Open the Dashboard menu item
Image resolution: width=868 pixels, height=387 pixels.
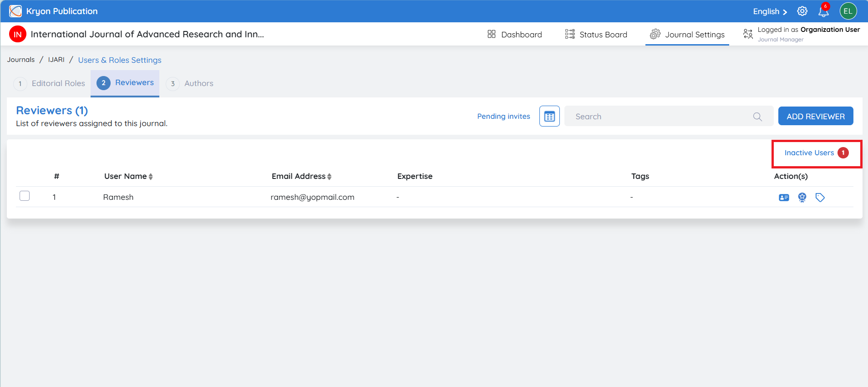pyautogui.click(x=515, y=34)
